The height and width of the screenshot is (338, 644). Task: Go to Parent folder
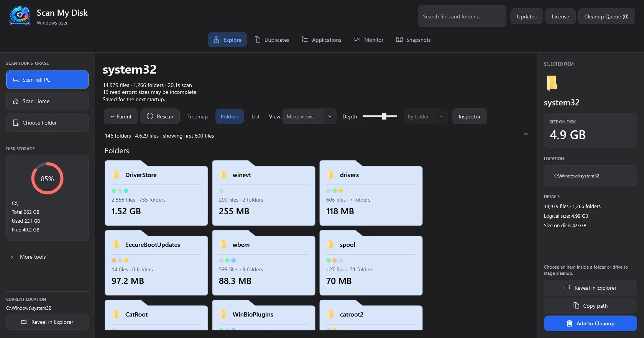tap(121, 116)
